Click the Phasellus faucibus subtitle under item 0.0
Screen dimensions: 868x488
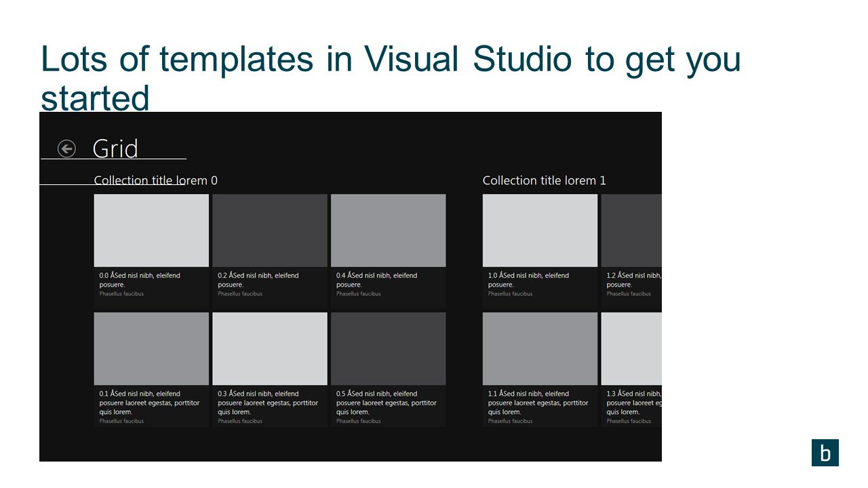pos(122,293)
